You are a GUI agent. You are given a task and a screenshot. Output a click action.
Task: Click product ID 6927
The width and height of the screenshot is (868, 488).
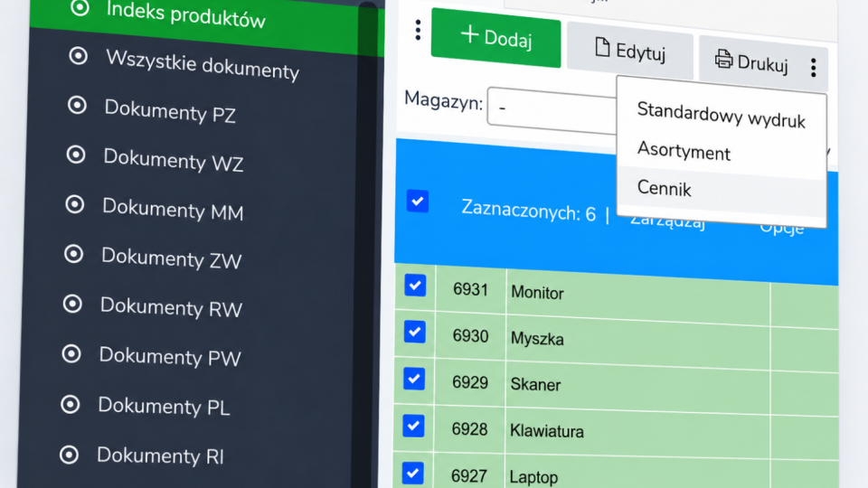tap(468, 475)
